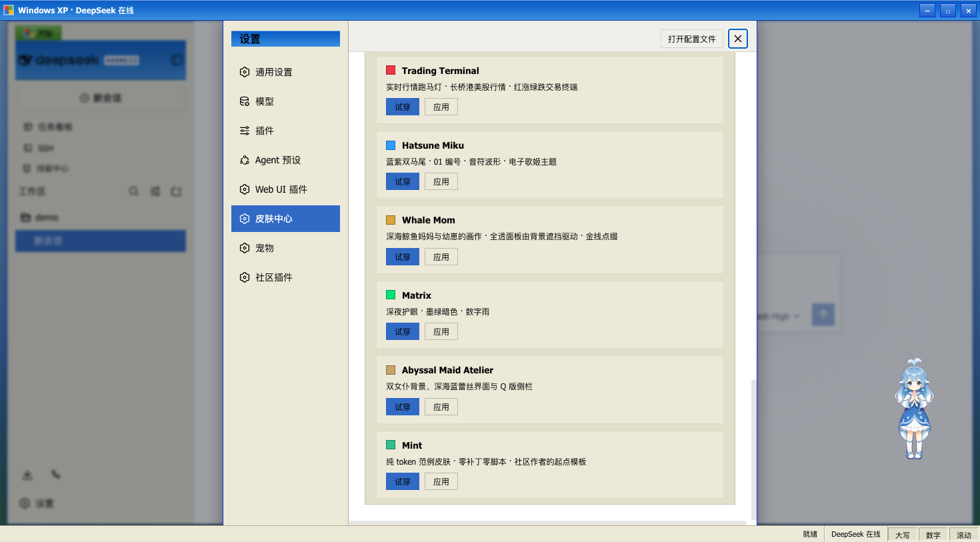
Task: Click the search icon in the workspace row
Action: pyautogui.click(x=134, y=191)
